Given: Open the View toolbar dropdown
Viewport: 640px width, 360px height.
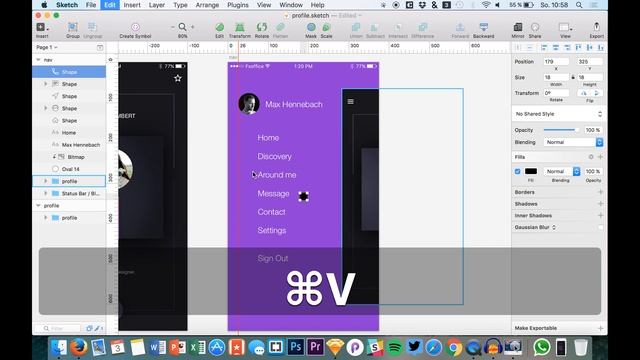Looking at the screenshot, I should pyautogui.click(x=565, y=27).
